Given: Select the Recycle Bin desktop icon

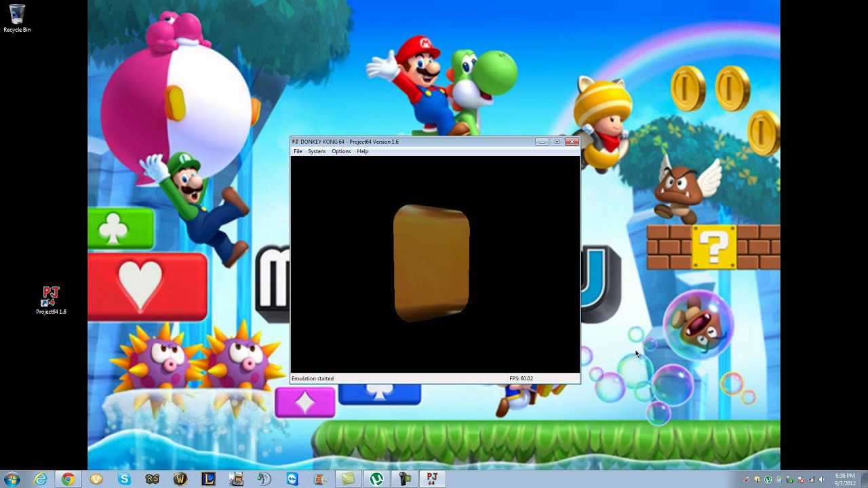Looking at the screenshot, I should coord(17,18).
